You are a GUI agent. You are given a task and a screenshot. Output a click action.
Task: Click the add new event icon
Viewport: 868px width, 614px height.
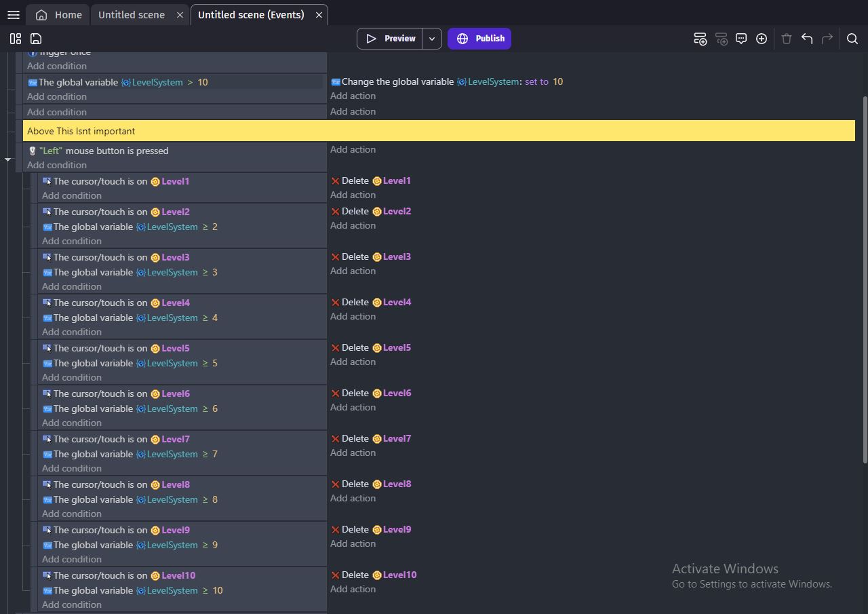click(701, 39)
